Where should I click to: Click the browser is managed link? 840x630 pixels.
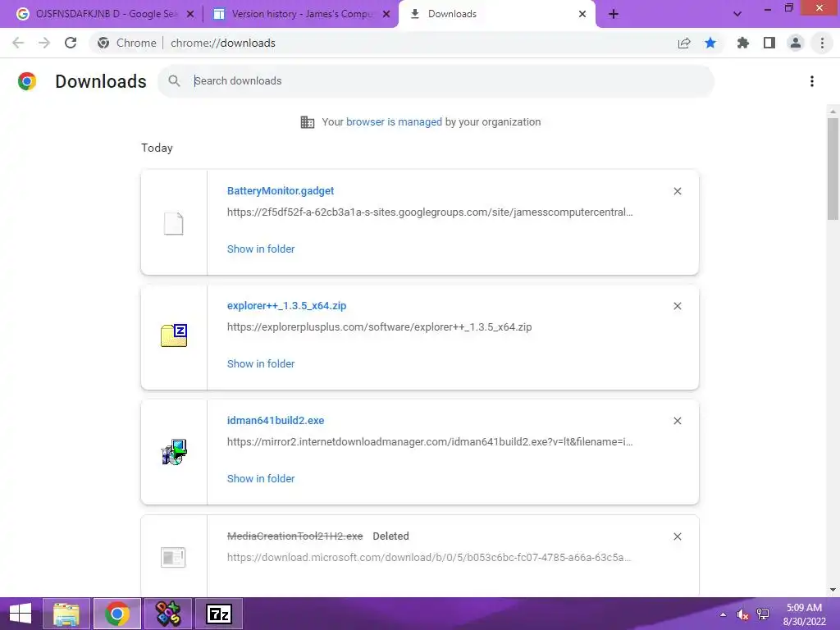pyautogui.click(x=395, y=121)
